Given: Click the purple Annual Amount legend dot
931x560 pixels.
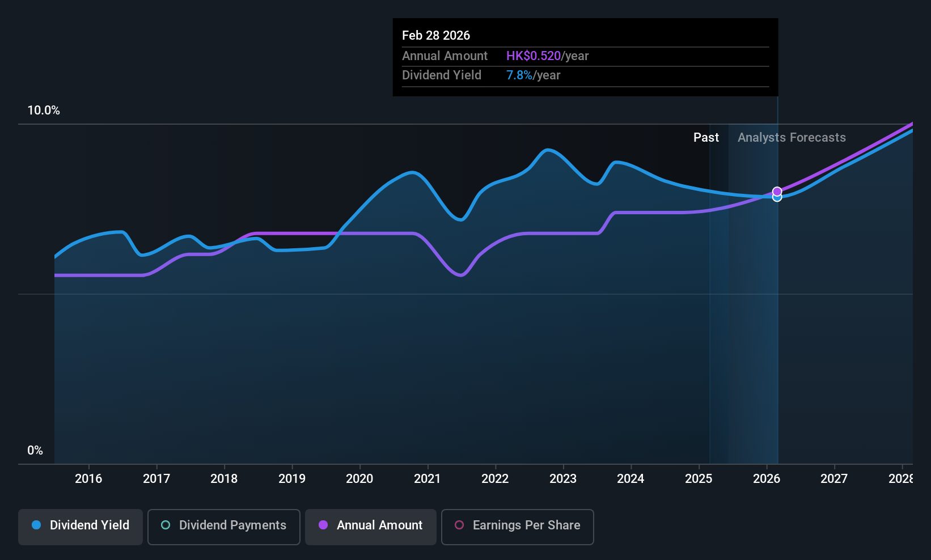Looking at the screenshot, I should point(323,525).
